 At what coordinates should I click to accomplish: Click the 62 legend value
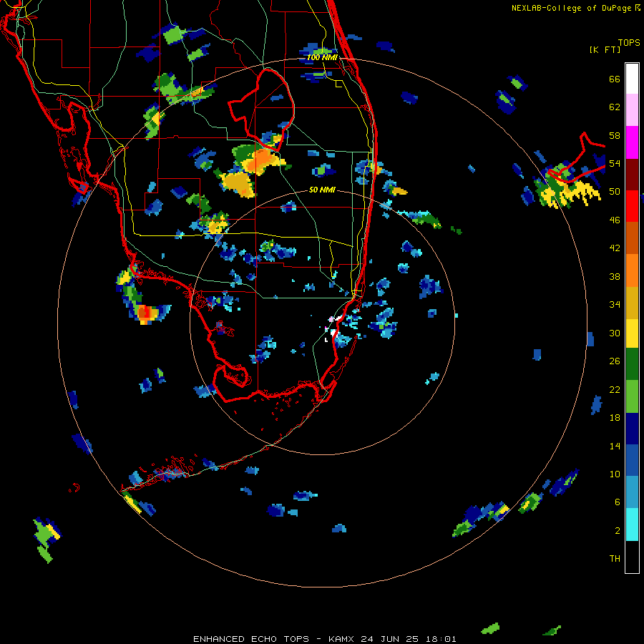(x=615, y=107)
